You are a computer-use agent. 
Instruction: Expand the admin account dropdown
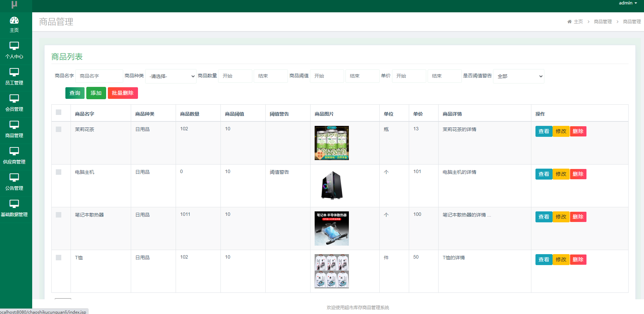628,3
